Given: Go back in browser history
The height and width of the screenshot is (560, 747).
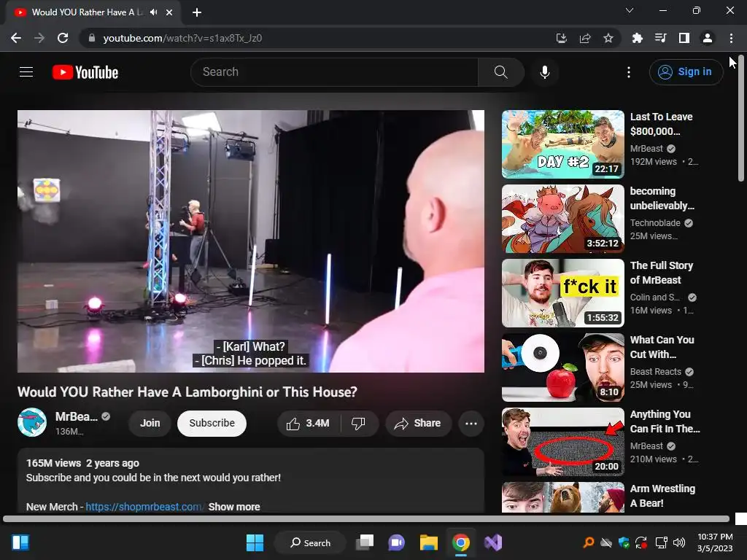Looking at the screenshot, I should pyautogui.click(x=16, y=38).
